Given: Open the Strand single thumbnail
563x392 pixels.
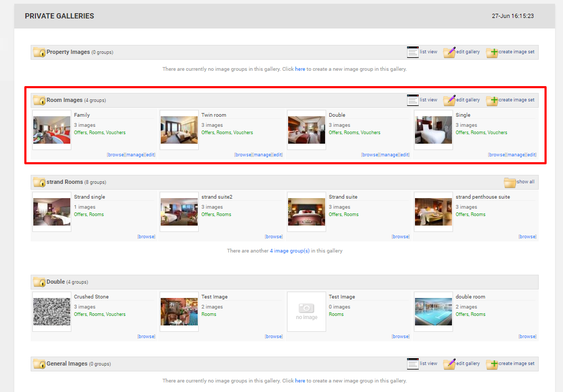Looking at the screenshot, I should point(52,212).
